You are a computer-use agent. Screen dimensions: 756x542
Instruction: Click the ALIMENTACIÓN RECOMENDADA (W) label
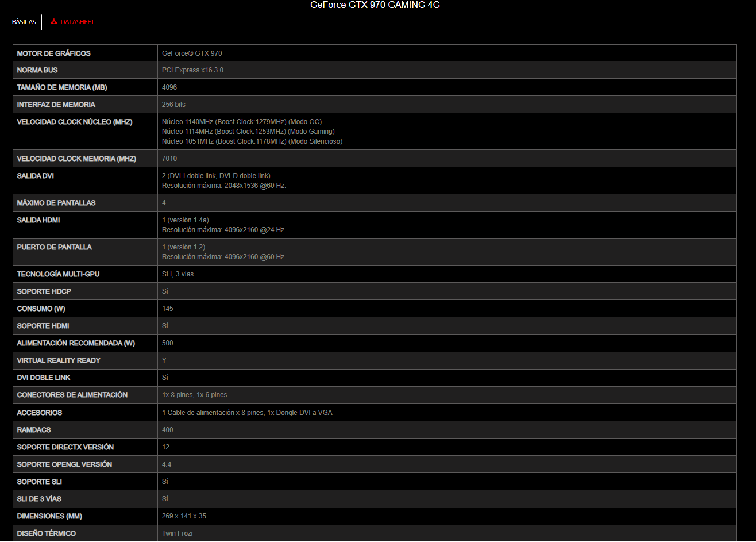click(x=76, y=343)
